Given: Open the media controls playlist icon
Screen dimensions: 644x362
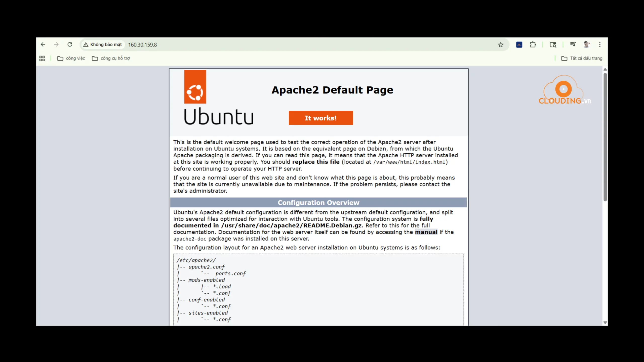Looking at the screenshot, I should coord(573,44).
